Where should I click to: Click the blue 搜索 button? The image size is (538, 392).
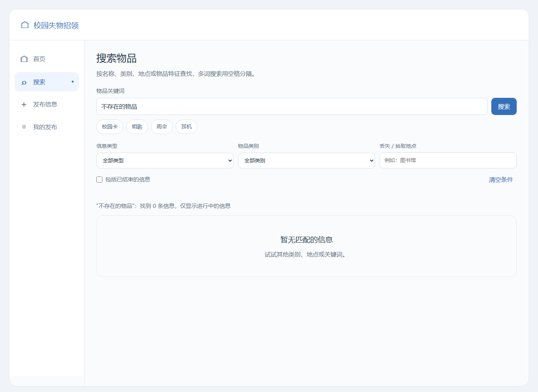(x=504, y=106)
